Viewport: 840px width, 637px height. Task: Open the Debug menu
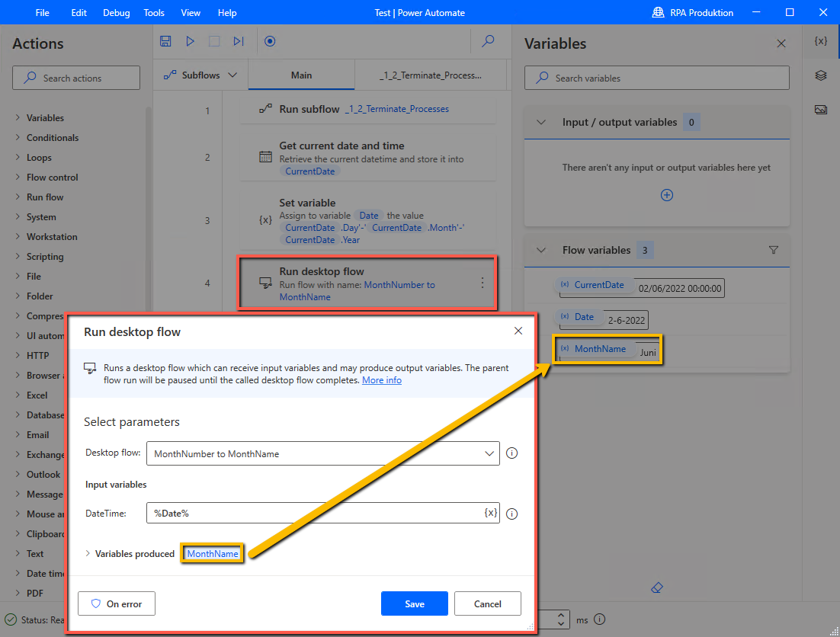[x=117, y=13]
